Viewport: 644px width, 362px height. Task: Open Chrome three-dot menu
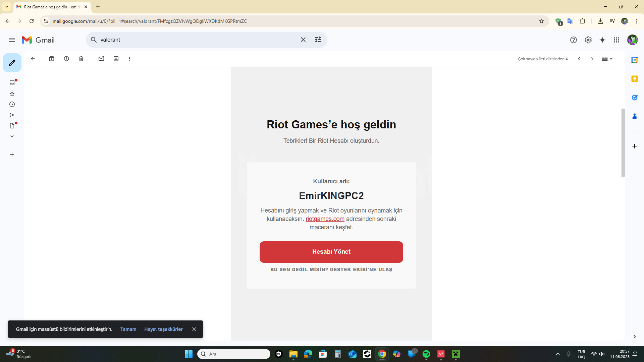[637, 21]
